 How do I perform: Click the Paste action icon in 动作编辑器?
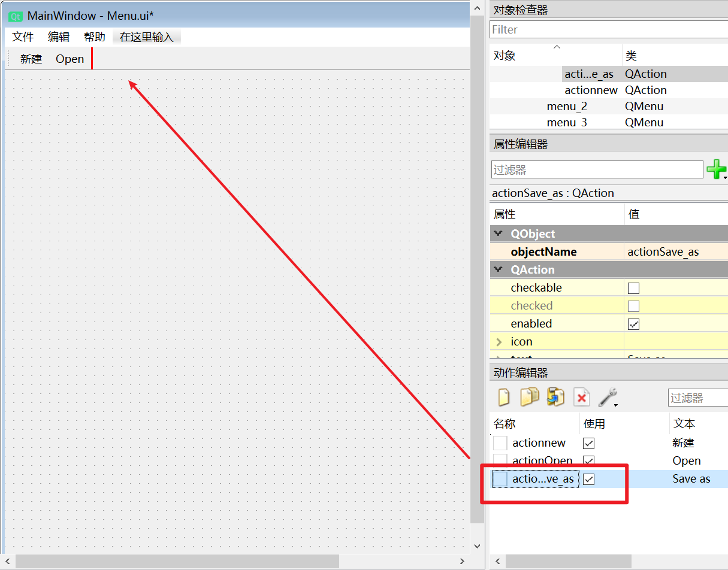click(x=555, y=397)
